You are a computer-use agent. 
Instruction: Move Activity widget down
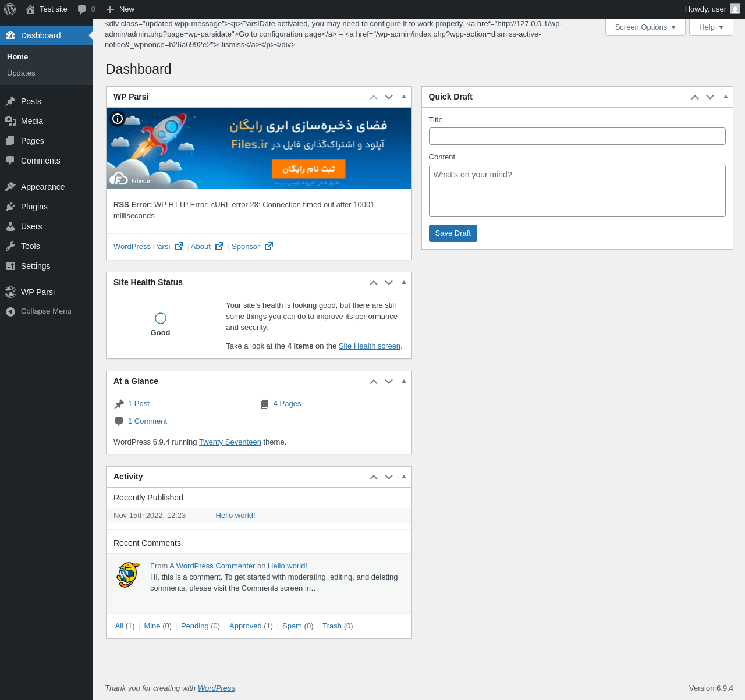pyautogui.click(x=389, y=477)
